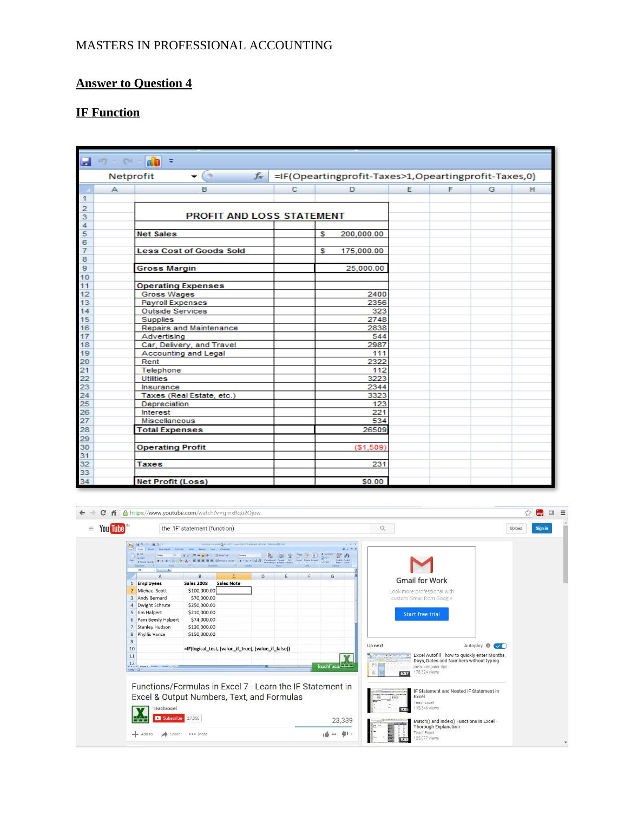The width and height of the screenshot is (644, 834).
Task: Open the Chrome three-line menu
Action: (563, 513)
